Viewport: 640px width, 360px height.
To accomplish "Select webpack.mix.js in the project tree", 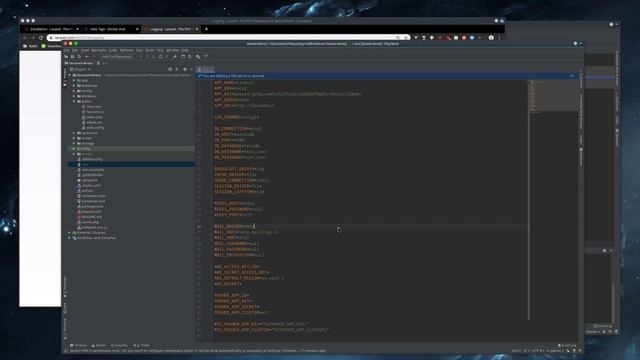I will (94, 227).
